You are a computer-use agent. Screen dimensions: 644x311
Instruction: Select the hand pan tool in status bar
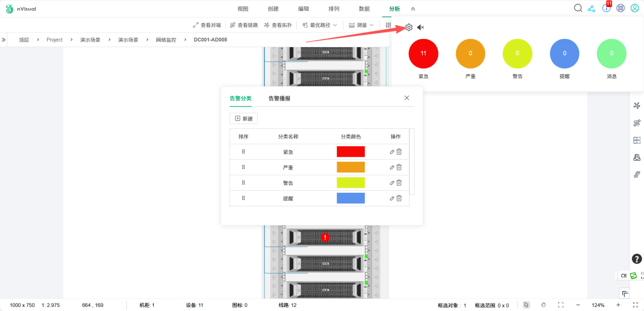coord(544,305)
